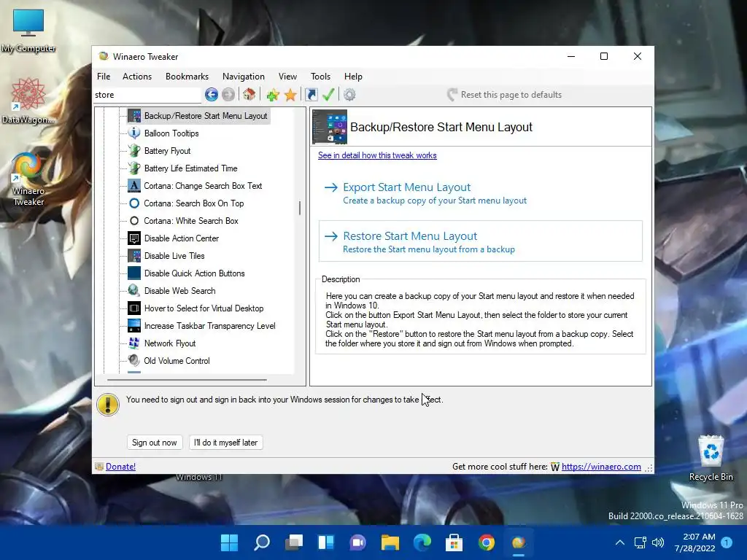Click the greyed Forward navigation arrow

click(x=228, y=95)
